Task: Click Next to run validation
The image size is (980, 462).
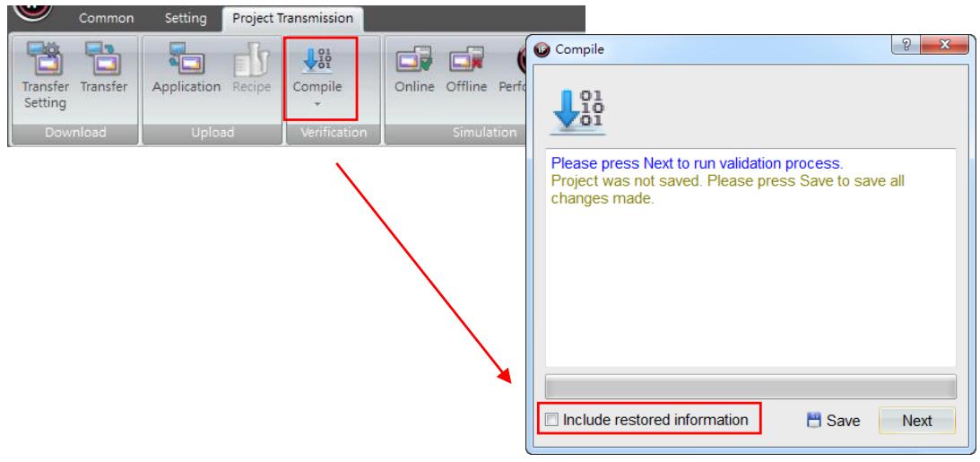Action: pos(917,421)
